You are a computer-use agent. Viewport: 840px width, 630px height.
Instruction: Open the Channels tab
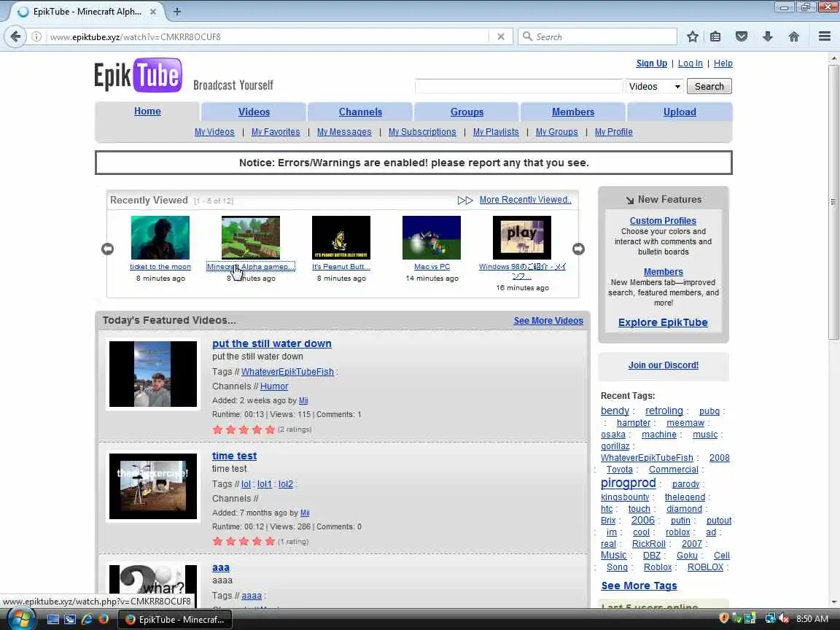pyautogui.click(x=360, y=112)
